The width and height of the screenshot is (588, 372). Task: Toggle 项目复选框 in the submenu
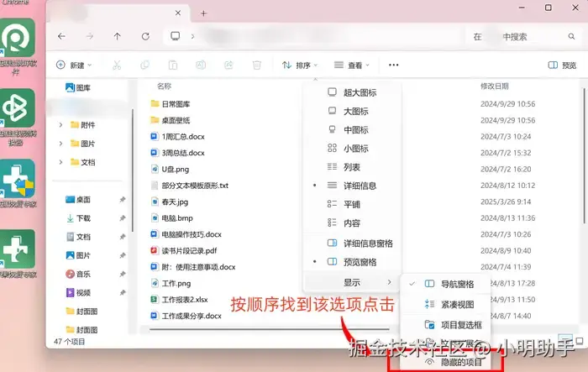(x=445, y=325)
